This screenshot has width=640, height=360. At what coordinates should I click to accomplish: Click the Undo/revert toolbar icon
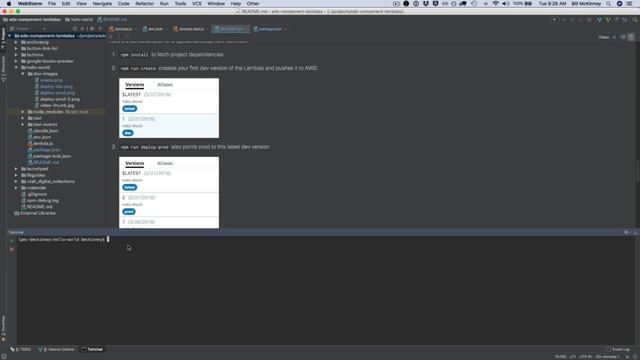tap(624, 20)
